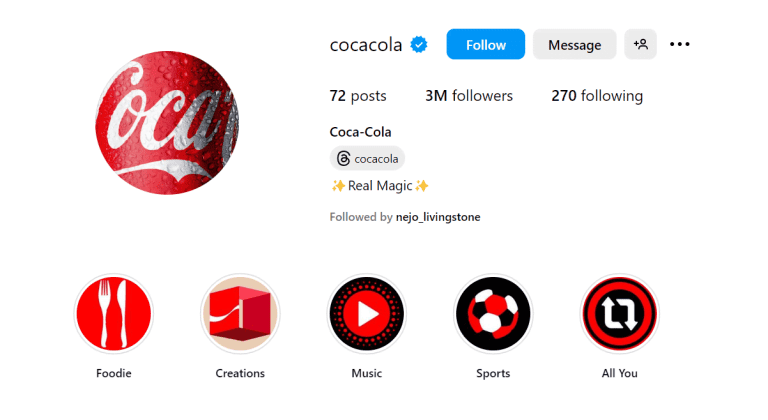Follow the cocacola account
The height and width of the screenshot is (420, 768).
coord(485,44)
